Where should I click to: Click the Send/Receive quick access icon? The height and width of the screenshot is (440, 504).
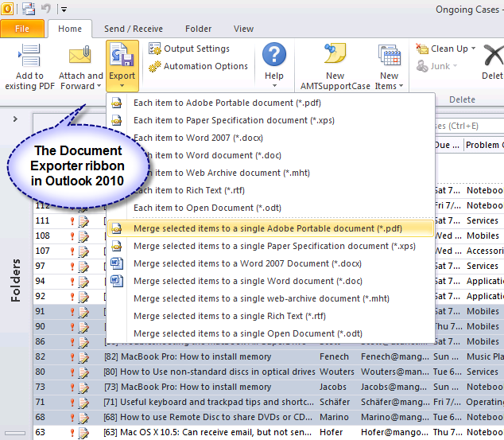[29, 9]
